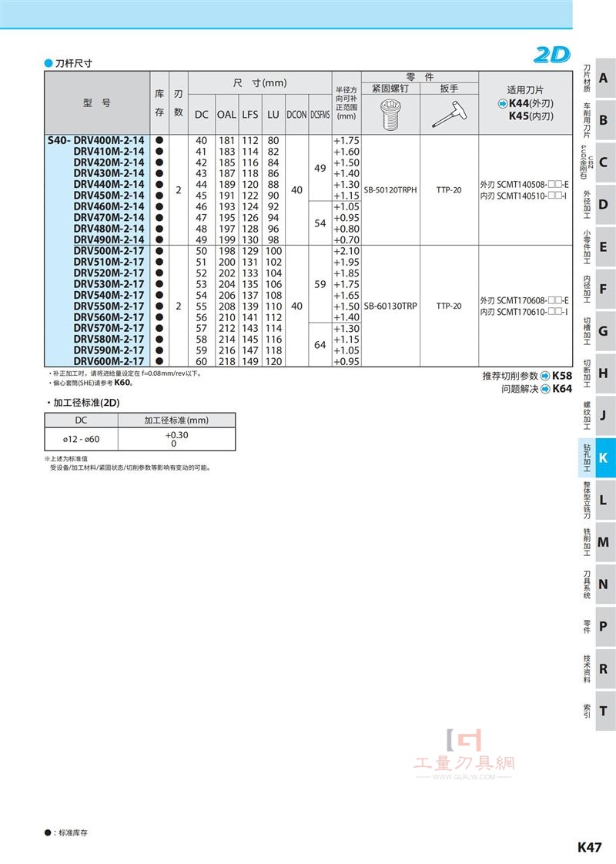Select model row DRV500M-2-17
The image size is (616, 864).
pyautogui.click(x=109, y=251)
